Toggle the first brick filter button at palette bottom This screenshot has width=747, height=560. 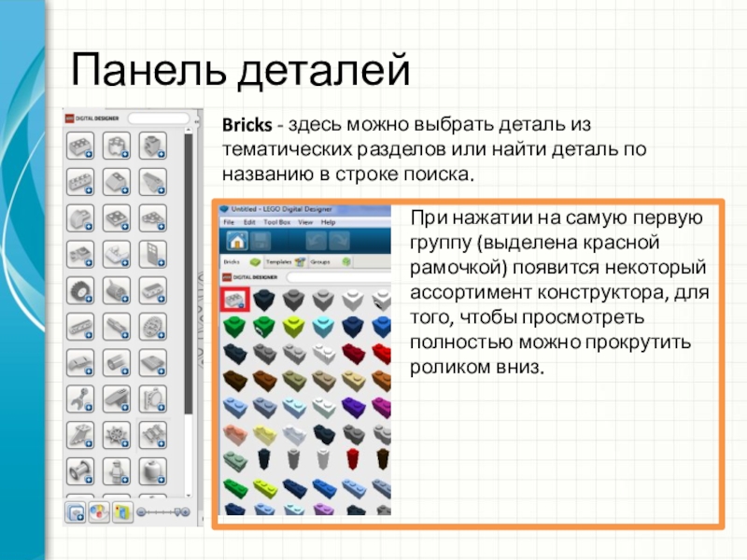click(76, 511)
